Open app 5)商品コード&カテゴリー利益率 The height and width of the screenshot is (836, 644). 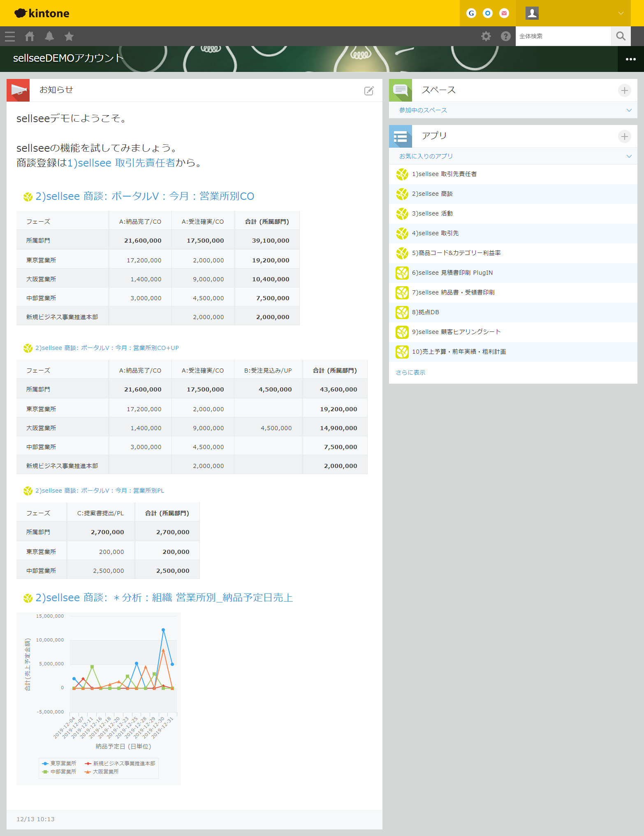pyautogui.click(x=513, y=253)
